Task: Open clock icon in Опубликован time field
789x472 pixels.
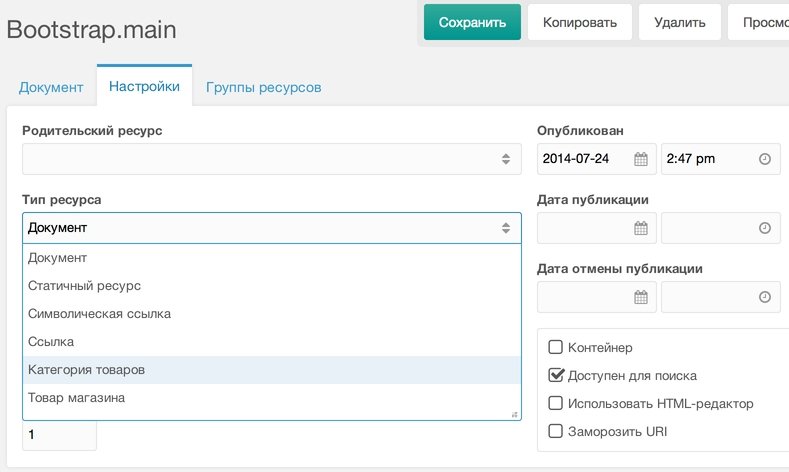Action: (x=764, y=159)
